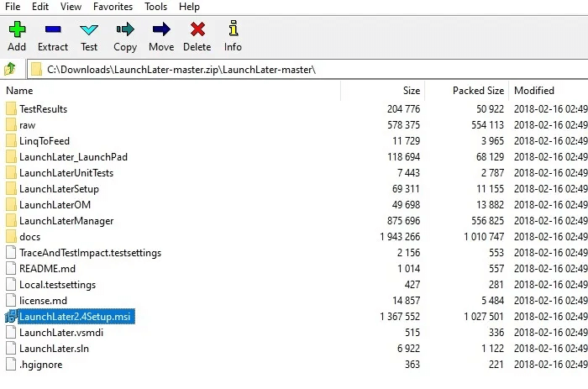Select the LinqToFeed folder name

(45, 141)
